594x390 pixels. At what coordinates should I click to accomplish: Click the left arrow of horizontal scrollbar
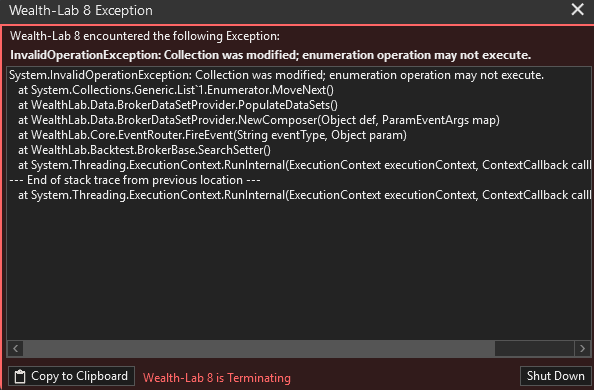pyautogui.click(x=16, y=348)
